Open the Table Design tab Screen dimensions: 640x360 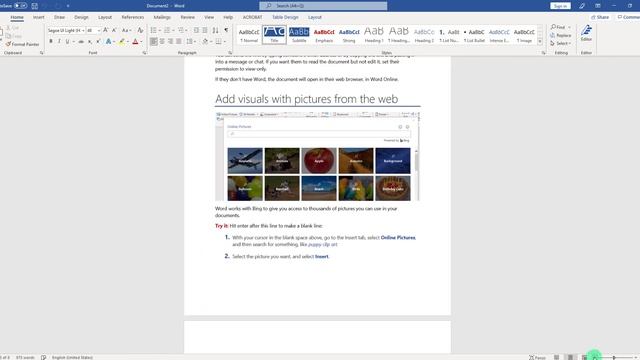(285, 17)
